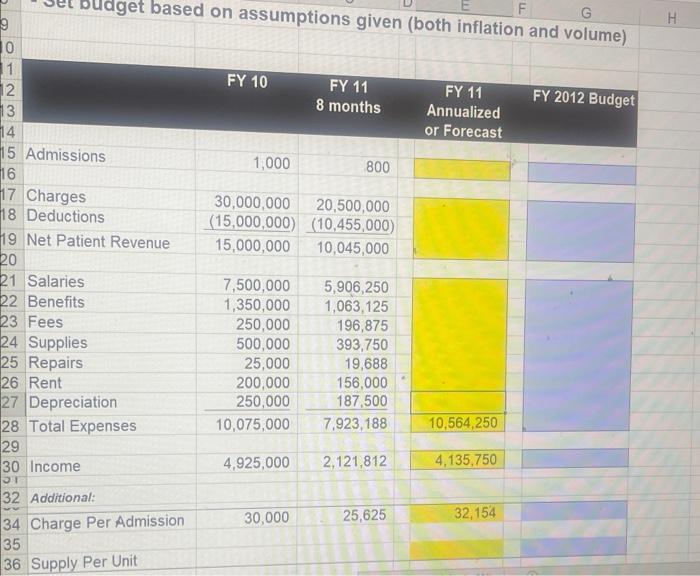Select the Admissions row label
Image resolution: width=700 pixels, height=576 pixels.
pos(66,155)
